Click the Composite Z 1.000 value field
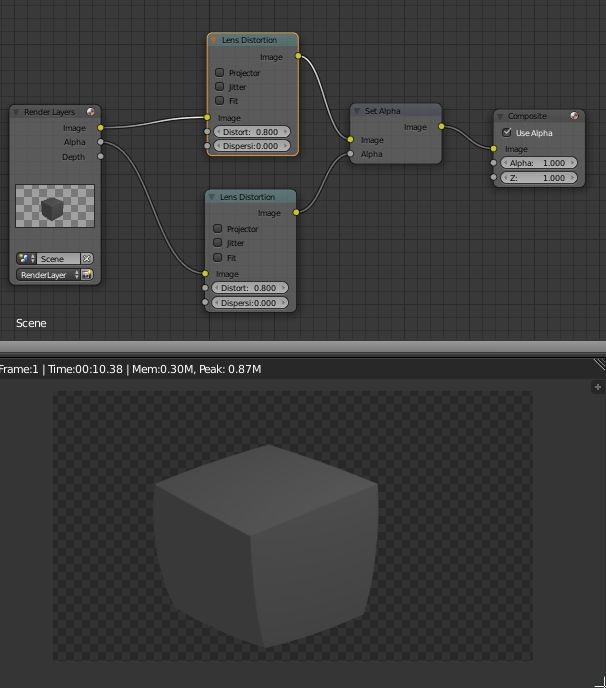Screen dimensions: 606x688 pos(539,178)
